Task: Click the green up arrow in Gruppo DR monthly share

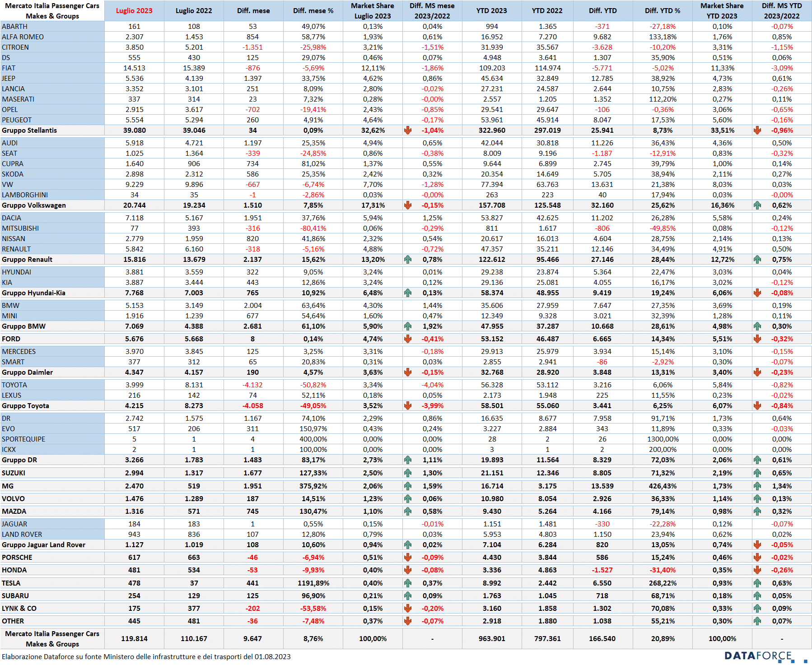Action: [x=408, y=460]
